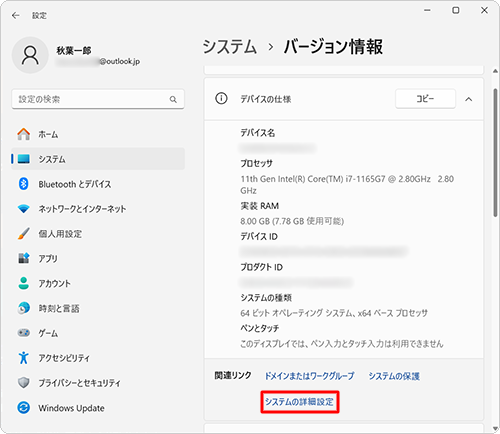Screen dimensions: 500x434
Task: Click the 11th Gen Intel Core processor value
Action: (x=347, y=185)
